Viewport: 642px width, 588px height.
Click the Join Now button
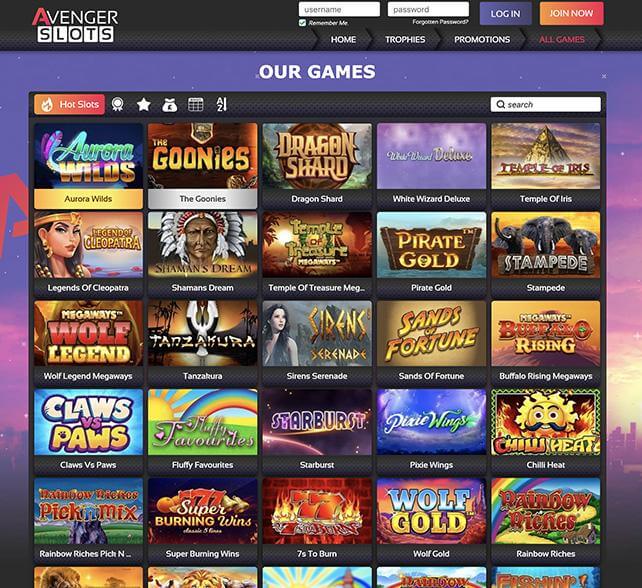[571, 14]
